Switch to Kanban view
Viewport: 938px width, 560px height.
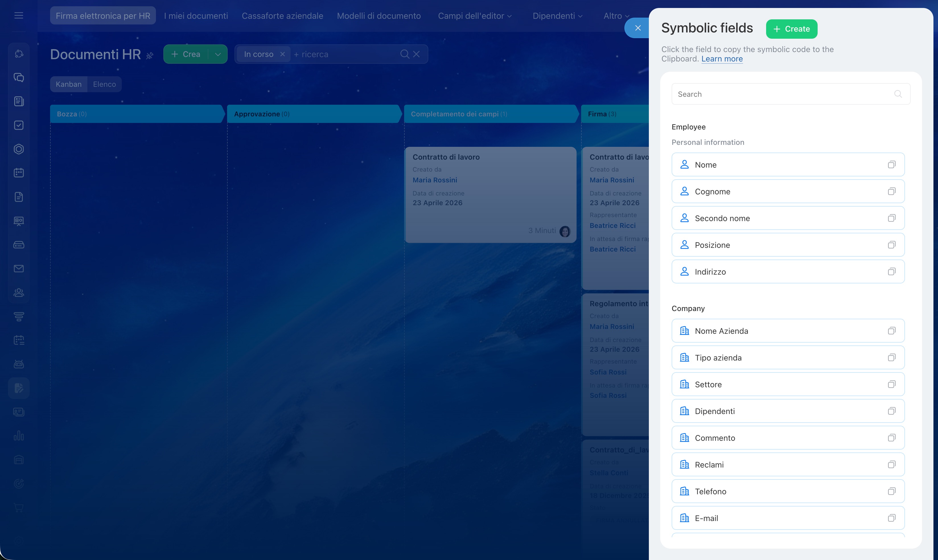[x=69, y=84]
